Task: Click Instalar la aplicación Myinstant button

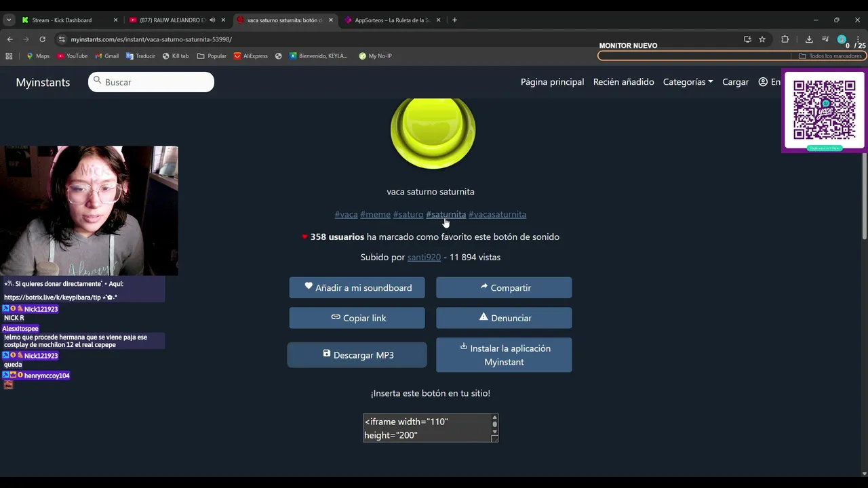Action: tap(504, 355)
